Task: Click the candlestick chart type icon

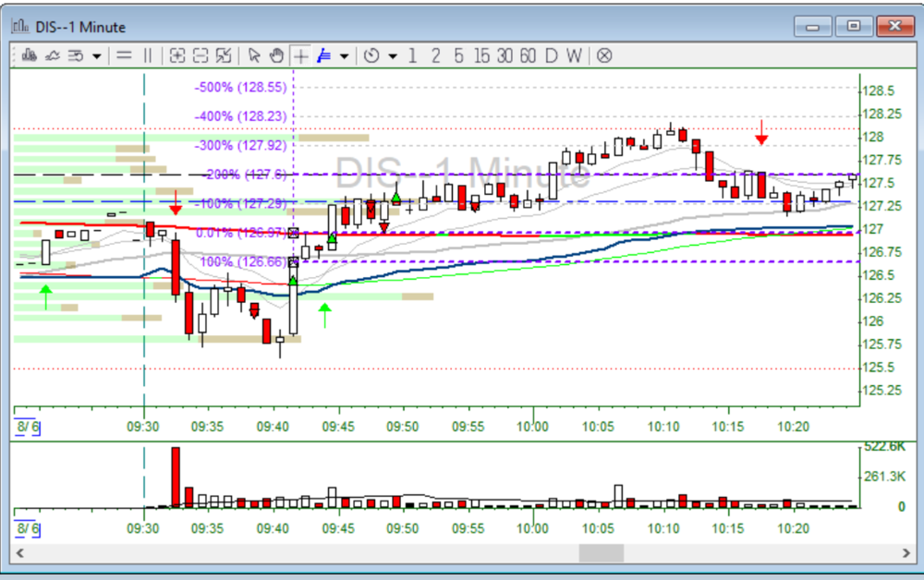Action: coord(29,55)
